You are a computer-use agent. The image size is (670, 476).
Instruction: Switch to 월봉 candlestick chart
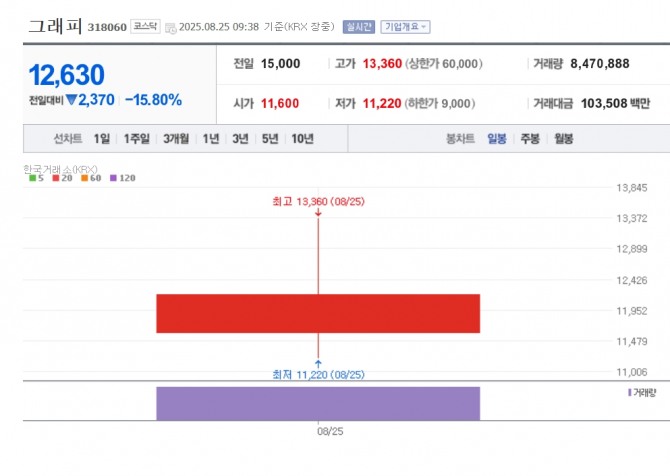[564, 139]
